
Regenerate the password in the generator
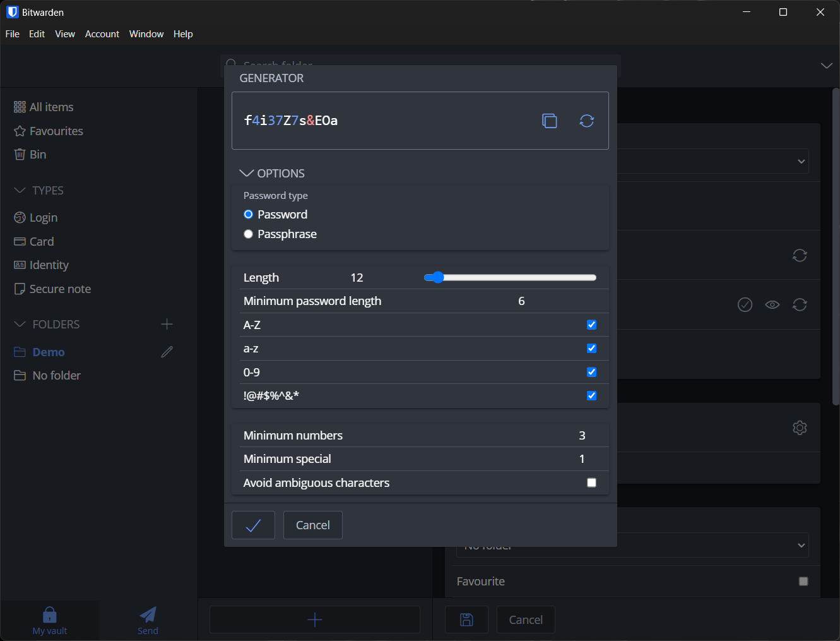[x=587, y=121]
